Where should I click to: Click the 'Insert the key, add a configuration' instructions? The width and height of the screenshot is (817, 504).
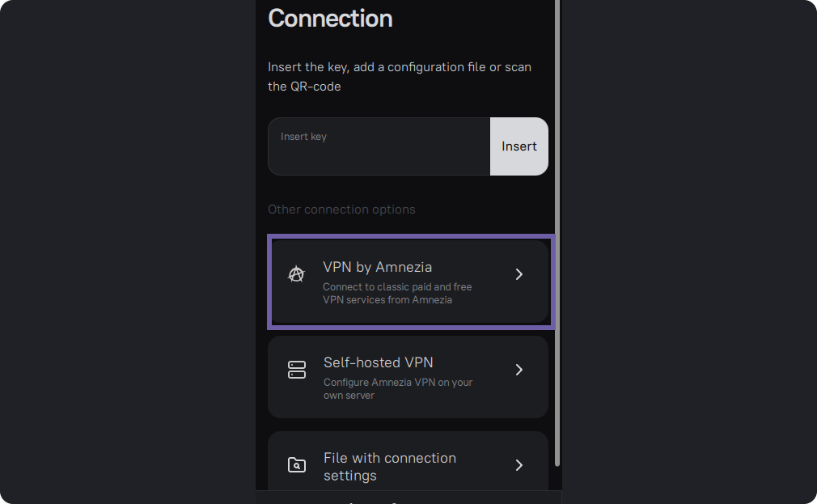pos(400,77)
